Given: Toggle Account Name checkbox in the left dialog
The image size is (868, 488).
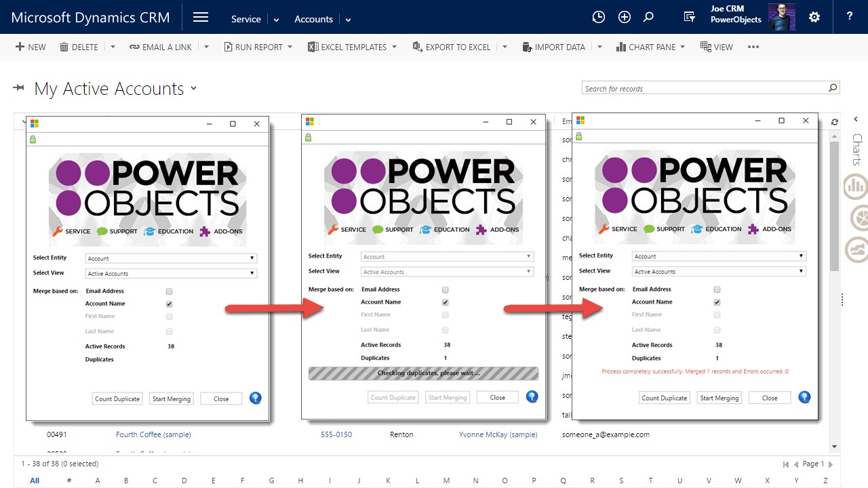Looking at the screenshot, I should click(x=169, y=304).
